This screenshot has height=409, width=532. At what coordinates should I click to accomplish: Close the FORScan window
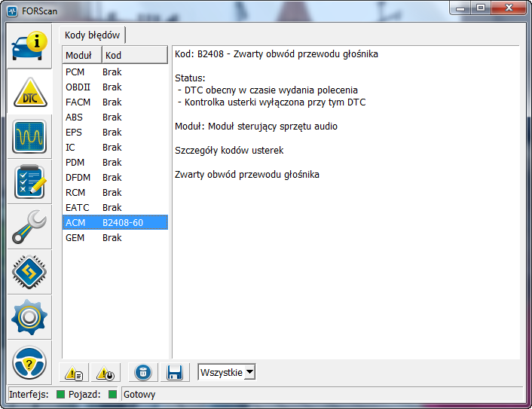[x=509, y=8]
